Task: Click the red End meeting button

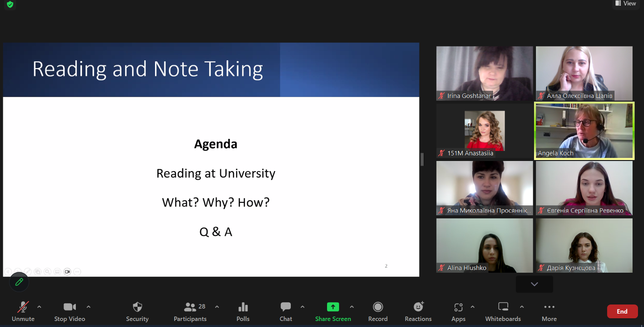Action: coord(622,311)
